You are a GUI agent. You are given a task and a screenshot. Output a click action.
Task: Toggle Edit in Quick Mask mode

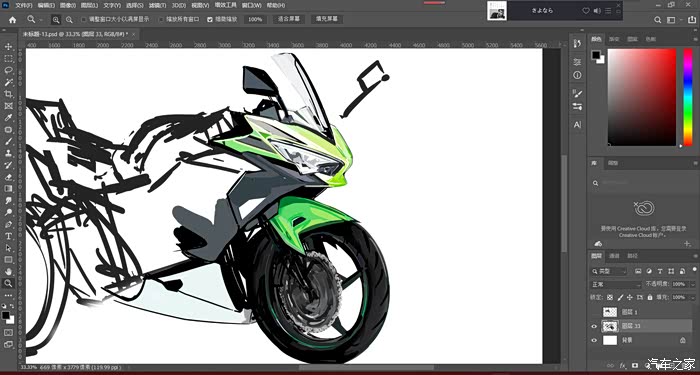click(x=8, y=333)
